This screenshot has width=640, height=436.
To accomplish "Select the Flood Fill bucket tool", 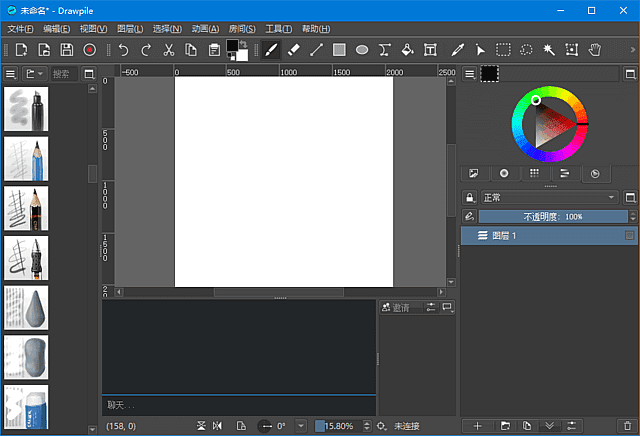I will click(407, 49).
